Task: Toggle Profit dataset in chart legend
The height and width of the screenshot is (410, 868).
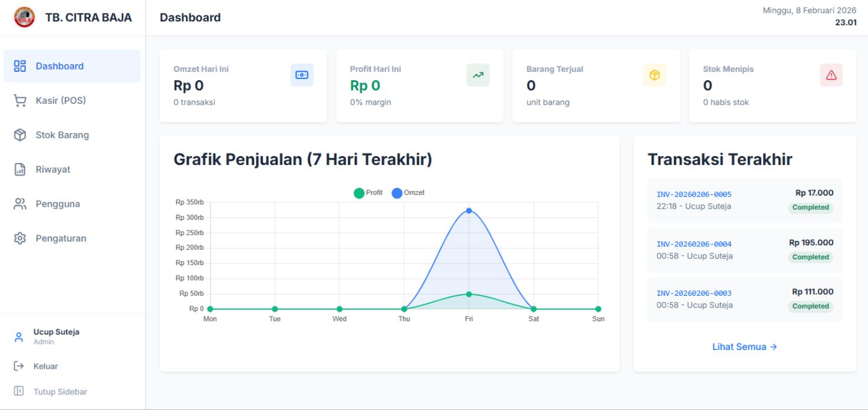Action: tap(368, 193)
